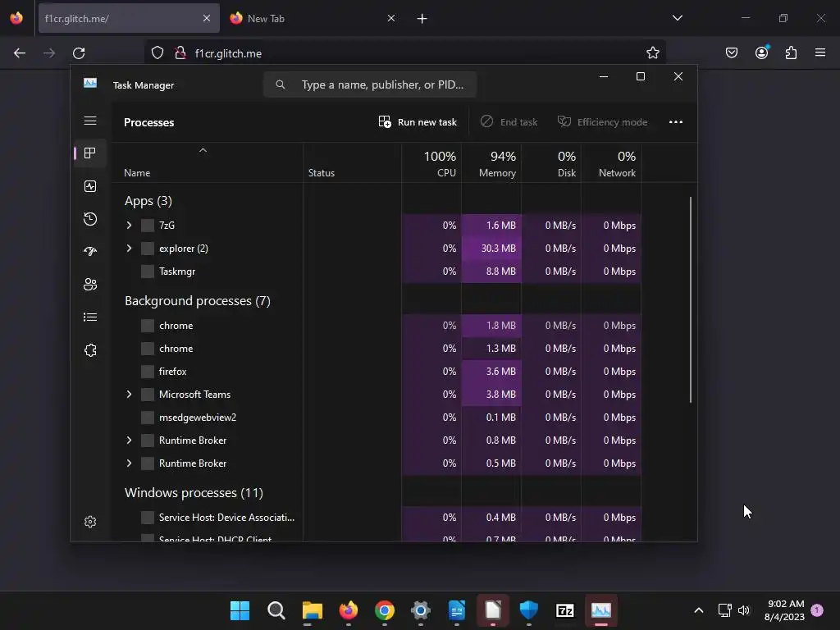The width and height of the screenshot is (840, 630).
Task: Bookmark this page with star icon
Action: tap(652, 53)
